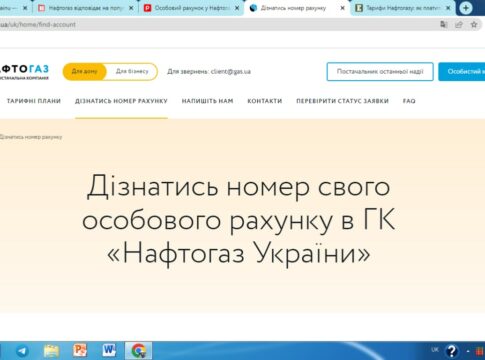Close the active 'Дізнатись номер рахунку' tab
The image size is (485, 360).
(342, 8)
